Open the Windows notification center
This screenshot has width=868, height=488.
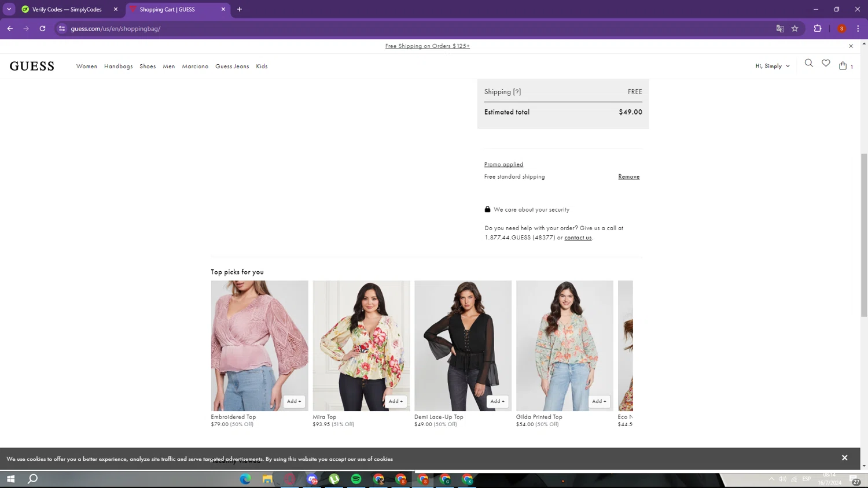click(854, 479)
